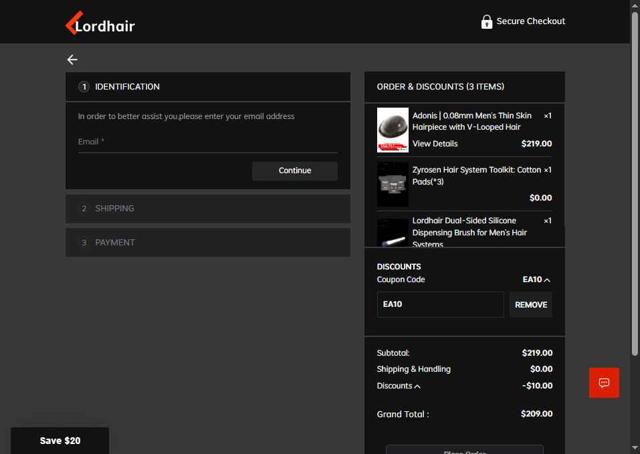Click the page vertical scrollbar

[x=635, y=184]
